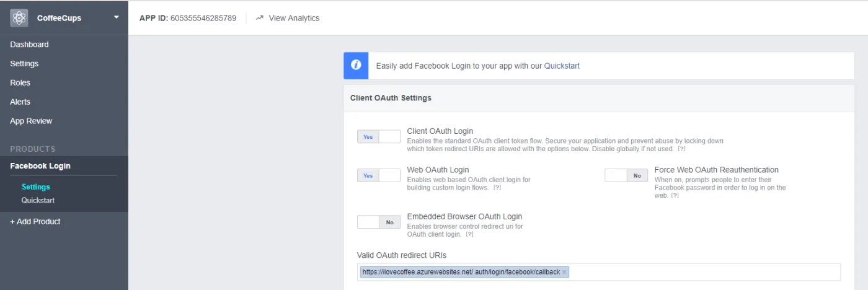Select App Review in the sidebar

[31, 121]
